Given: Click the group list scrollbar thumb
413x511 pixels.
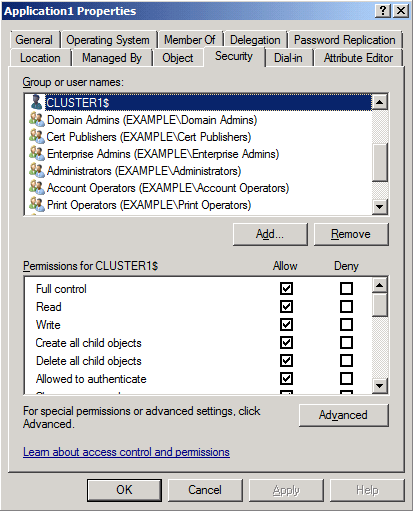Looking at the screenshot, I should (380, 162).
